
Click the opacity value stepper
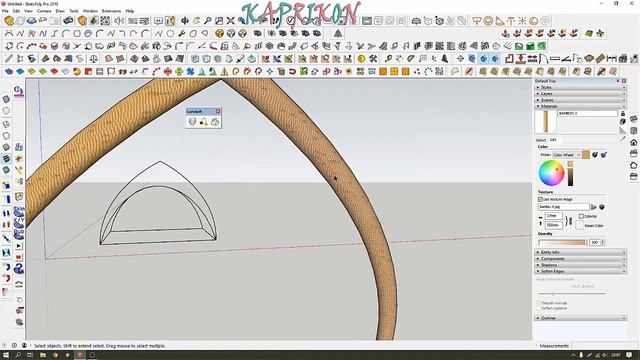[x=602, y=242]
